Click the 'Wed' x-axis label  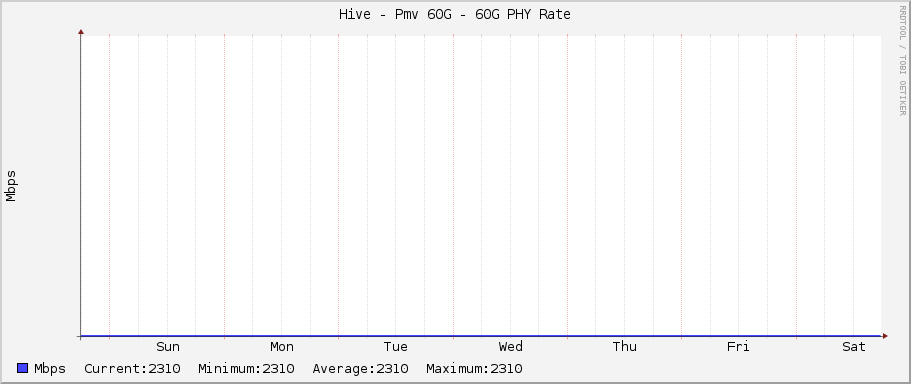[x=510, y=347]
